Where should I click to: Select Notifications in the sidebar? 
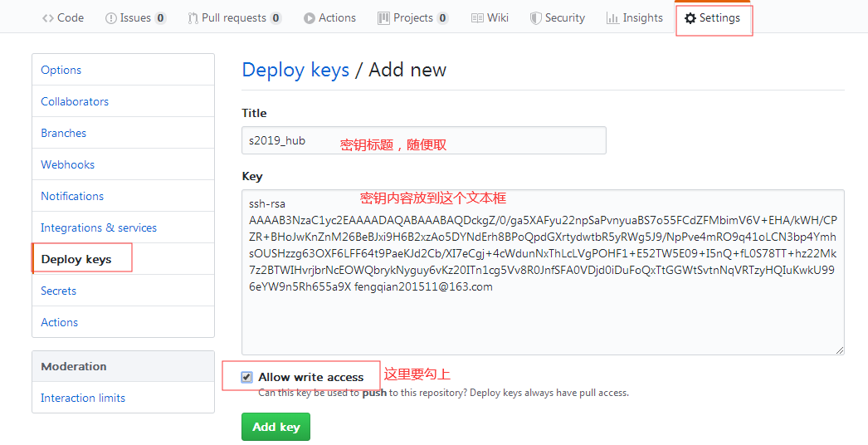tap(123, 196)
